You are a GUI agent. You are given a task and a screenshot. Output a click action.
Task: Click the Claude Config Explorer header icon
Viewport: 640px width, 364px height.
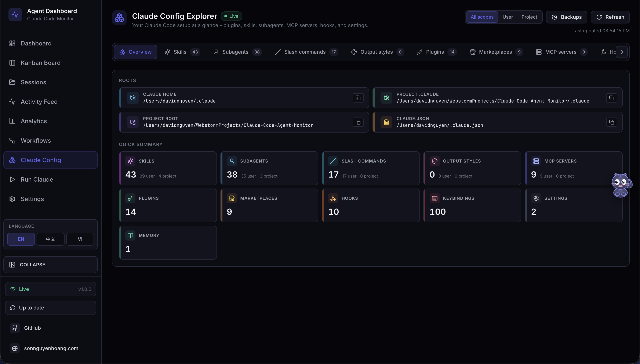(119, 18)
